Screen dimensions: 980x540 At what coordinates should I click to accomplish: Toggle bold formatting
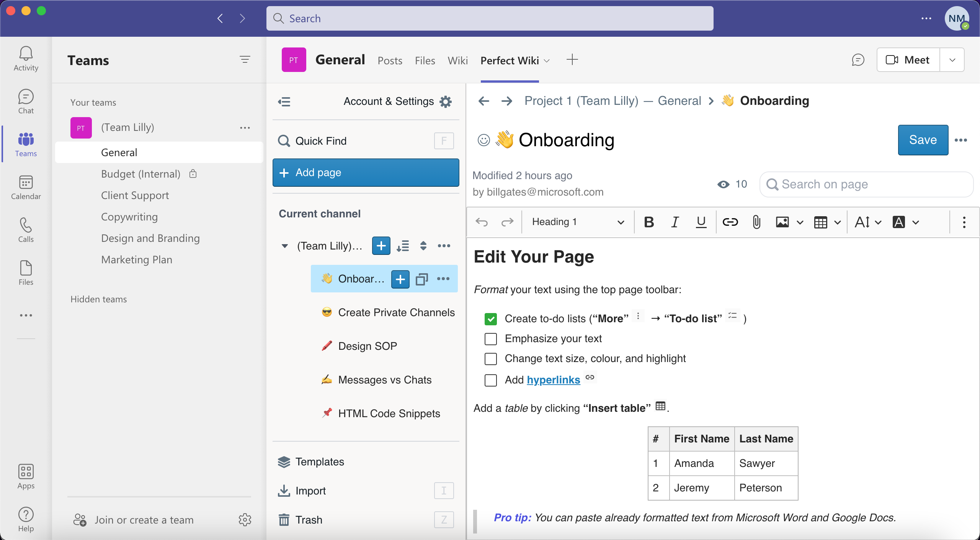tap(649, 222)
